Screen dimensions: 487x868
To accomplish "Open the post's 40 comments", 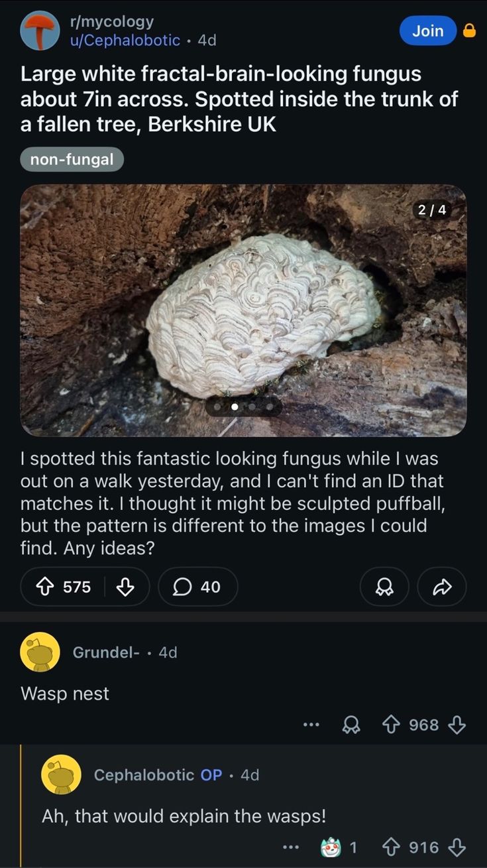I will (197, 587).
